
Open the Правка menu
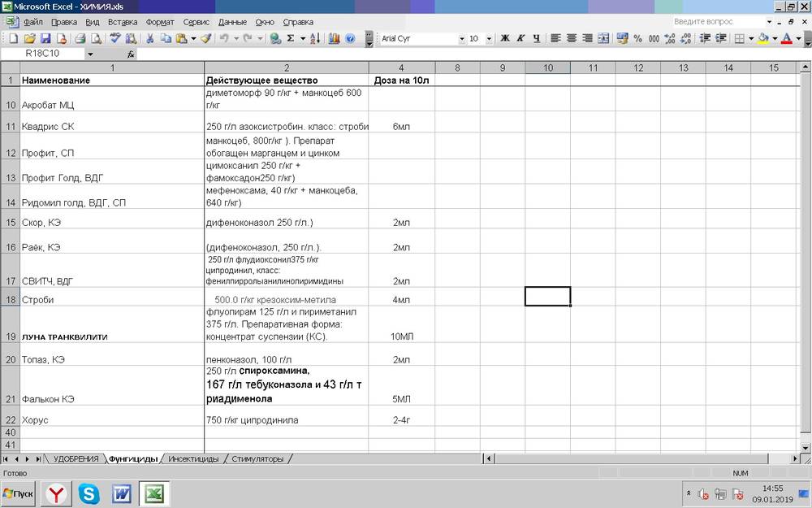(64, 22)
